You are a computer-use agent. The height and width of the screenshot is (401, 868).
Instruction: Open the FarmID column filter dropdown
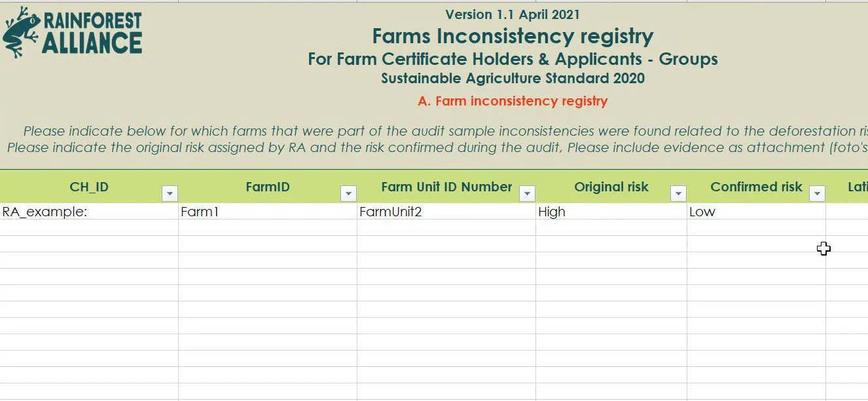pyautogui.click(x=348, y=193)
